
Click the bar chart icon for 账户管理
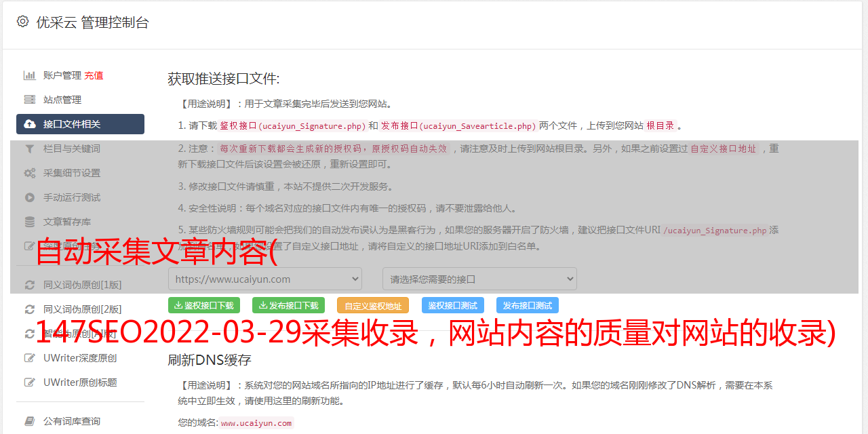tap(30, 75)
